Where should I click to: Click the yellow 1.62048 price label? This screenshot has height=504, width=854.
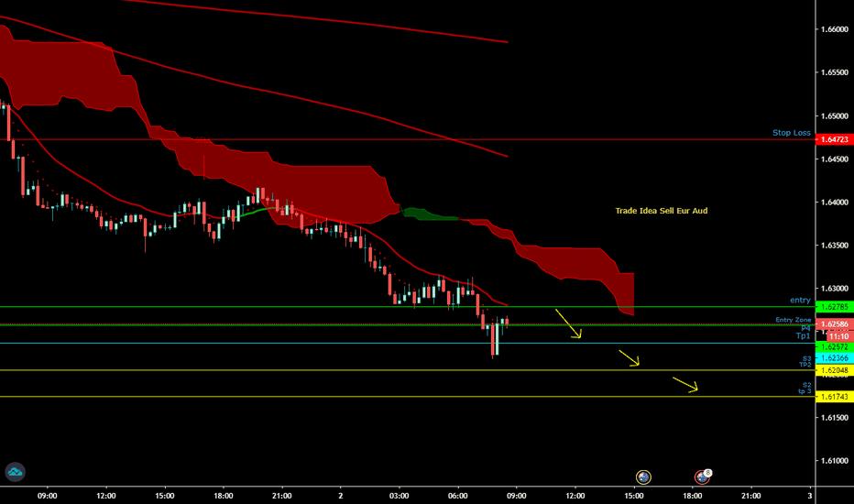point(835,370)
